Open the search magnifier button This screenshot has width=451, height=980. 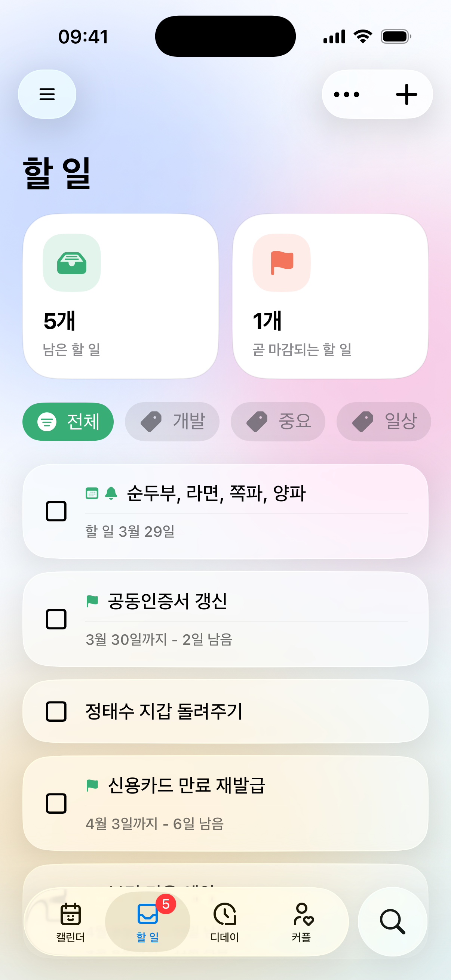click(392, 921)
